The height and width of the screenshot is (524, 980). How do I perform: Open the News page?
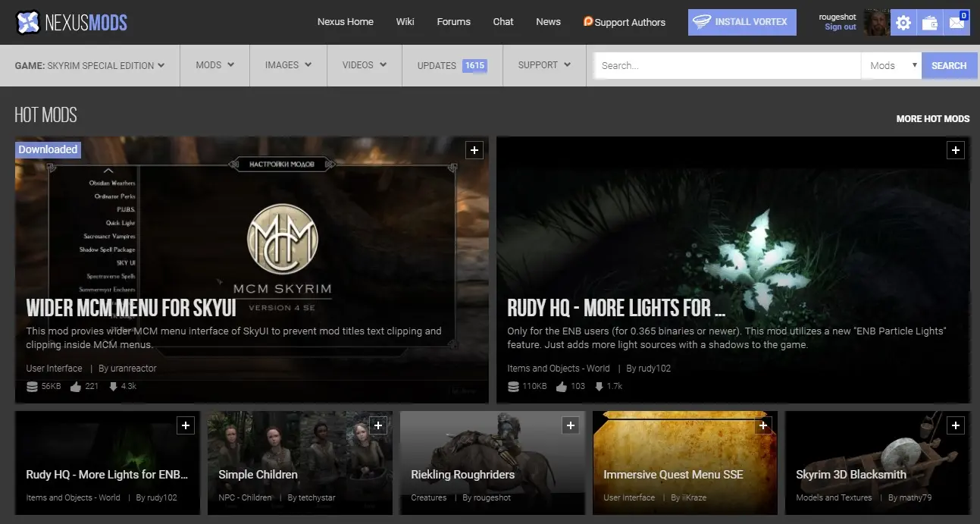click(x=548, y=22)
